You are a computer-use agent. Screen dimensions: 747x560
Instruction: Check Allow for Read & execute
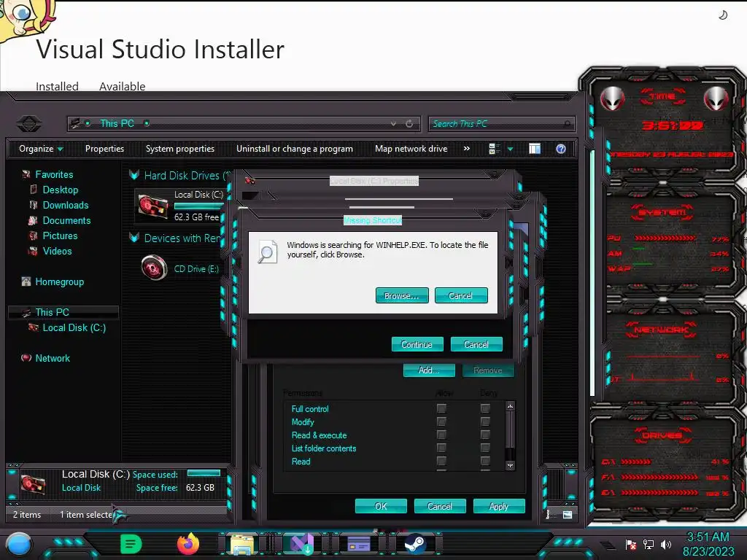click(441, 435)
